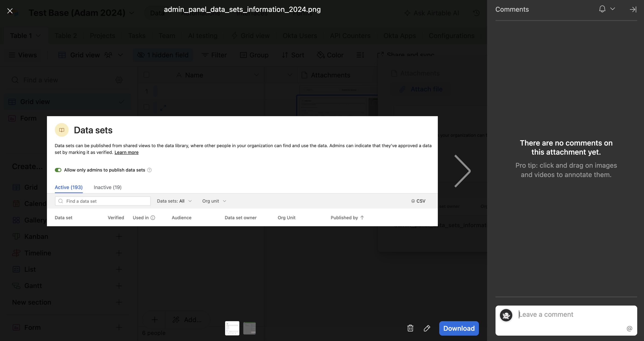This screenshot has width=644, height=341.
Task: Click the help icon after admins toggle label
Action: [149, 170]
